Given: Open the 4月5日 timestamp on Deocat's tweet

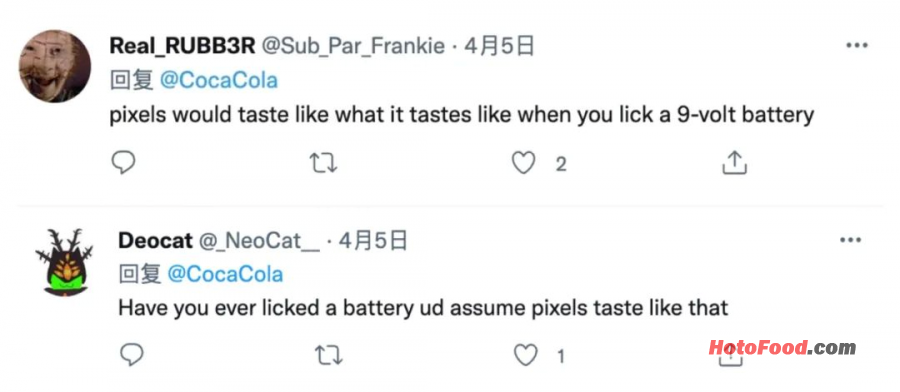Looking at the screenshot, I should [373, 241].
